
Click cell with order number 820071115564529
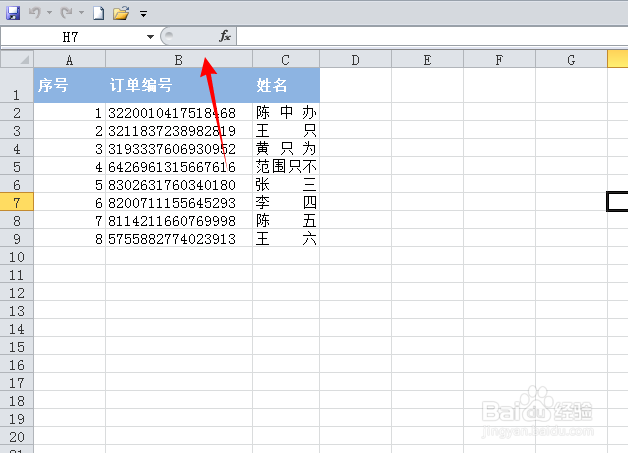179,203
